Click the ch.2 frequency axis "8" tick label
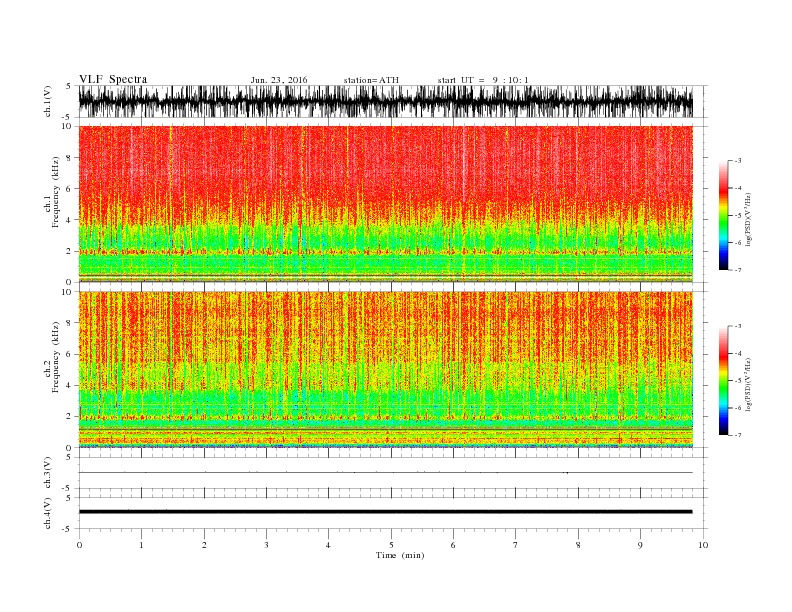Viewport: 792px width, 612px height. point(69,323)
